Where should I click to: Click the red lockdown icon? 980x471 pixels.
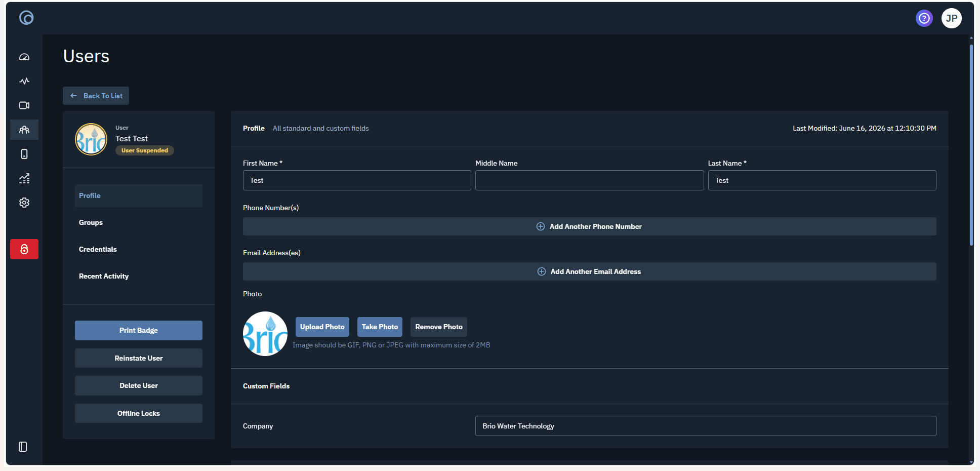24,249
